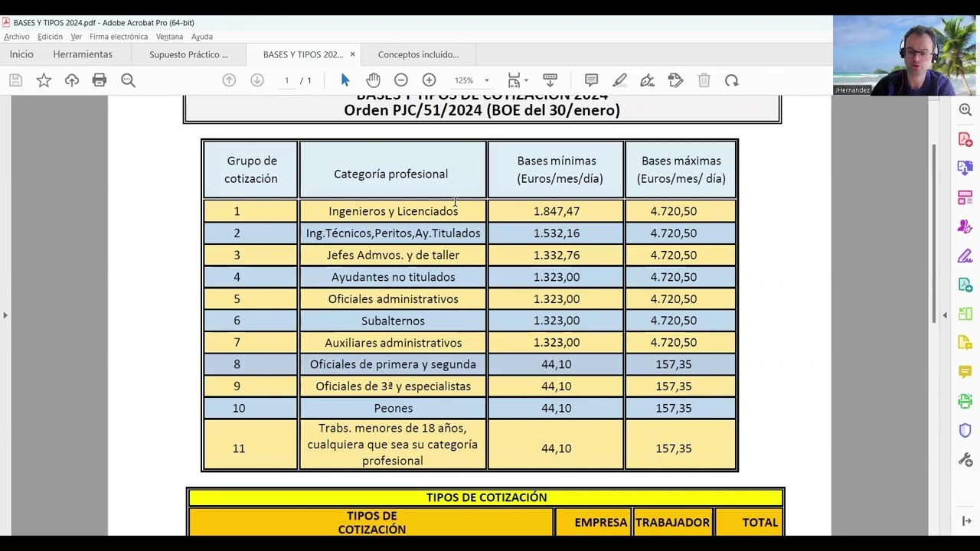Open Create PDF tool in right pane
Image resolution: width=980 pixels, height=551 pixels.
pos(965,139)
